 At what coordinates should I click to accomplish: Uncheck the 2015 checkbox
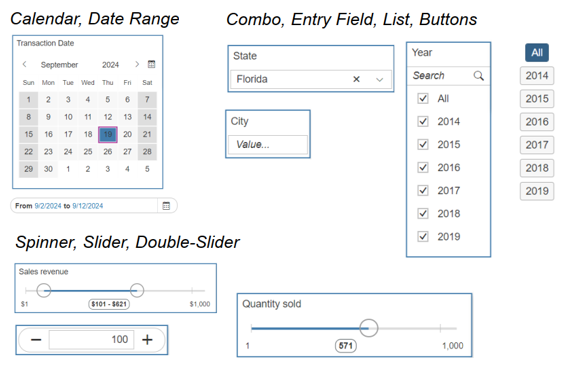423,145
